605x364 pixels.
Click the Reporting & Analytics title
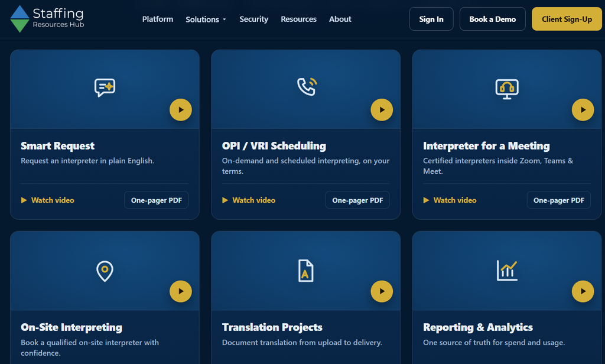[x=477, y=327]
